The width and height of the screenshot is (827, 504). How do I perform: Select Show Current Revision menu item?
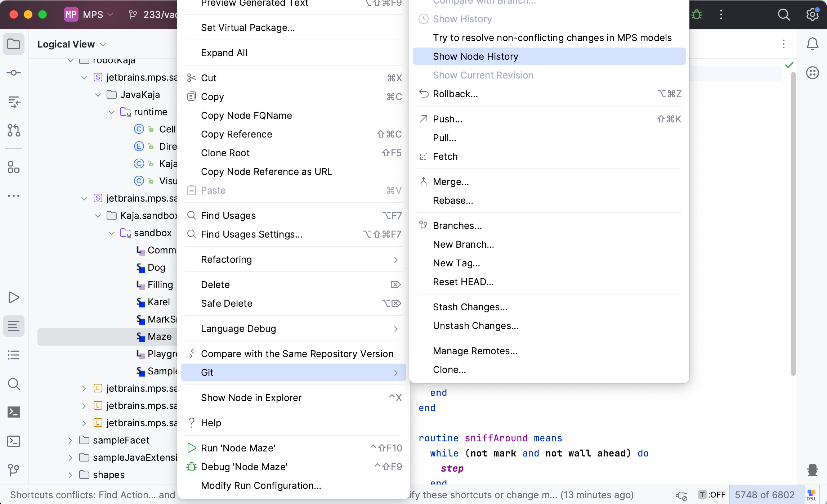click(x=483, y=75)
